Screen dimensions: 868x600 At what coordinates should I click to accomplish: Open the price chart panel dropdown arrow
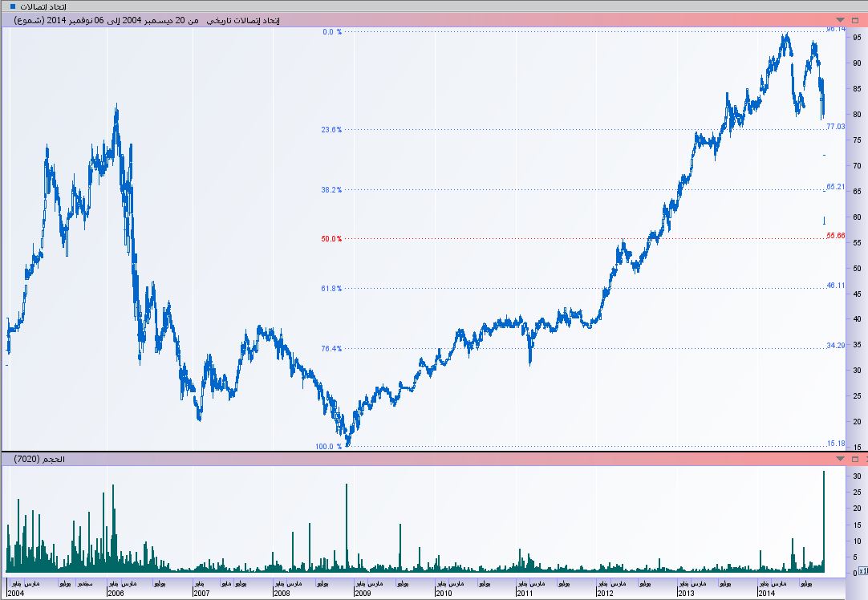coord(840,19)
